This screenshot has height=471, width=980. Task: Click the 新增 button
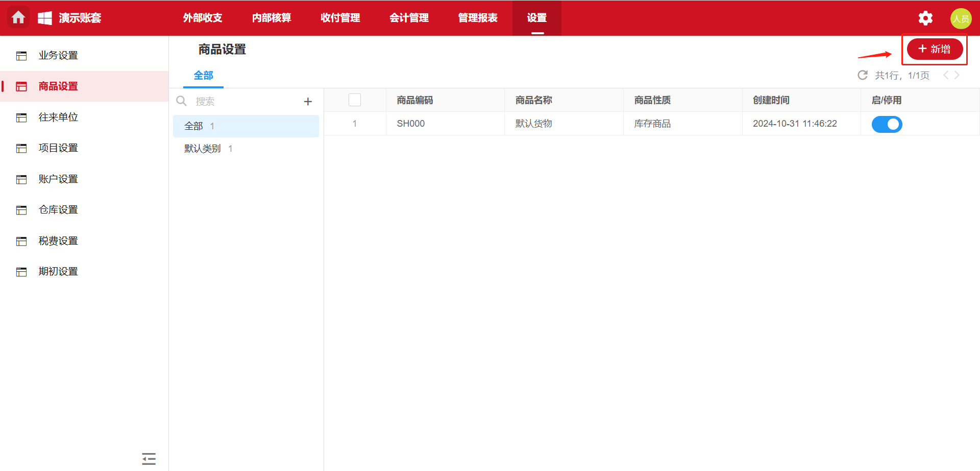pos(934,49)
